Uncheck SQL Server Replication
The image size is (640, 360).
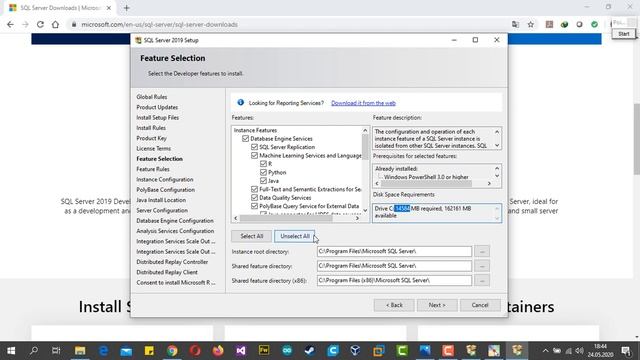254,147
